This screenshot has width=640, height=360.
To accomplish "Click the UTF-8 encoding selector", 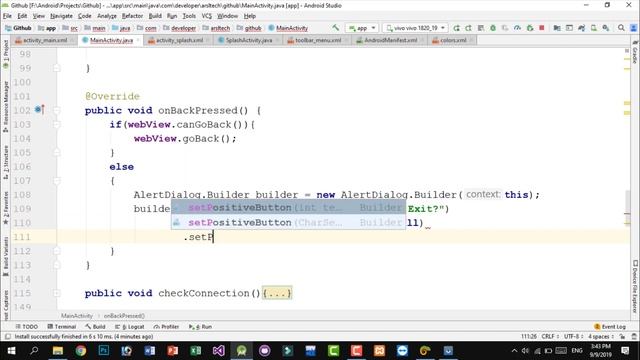I will click(573, 336).
